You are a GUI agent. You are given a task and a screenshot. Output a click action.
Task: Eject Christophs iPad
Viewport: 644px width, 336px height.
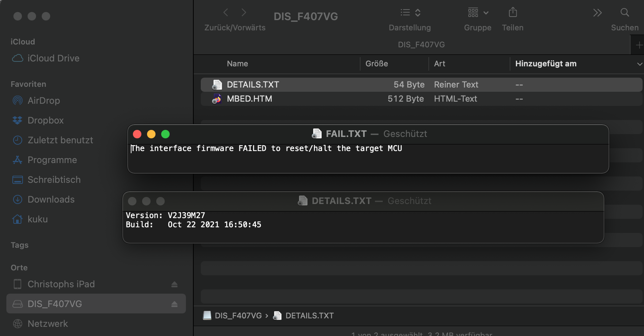[x=175, y=284]
